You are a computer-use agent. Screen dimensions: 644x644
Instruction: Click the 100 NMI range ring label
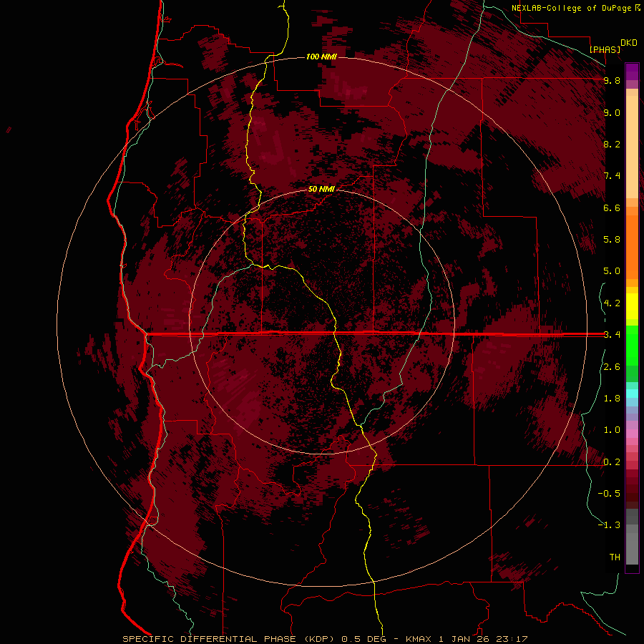pos(321,57)
